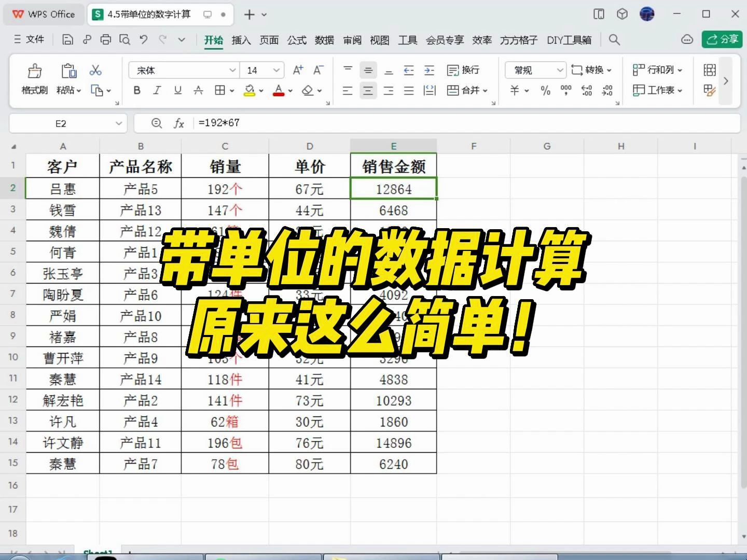Click the Search magnifier icon in the menu bar

pos(614,39)
